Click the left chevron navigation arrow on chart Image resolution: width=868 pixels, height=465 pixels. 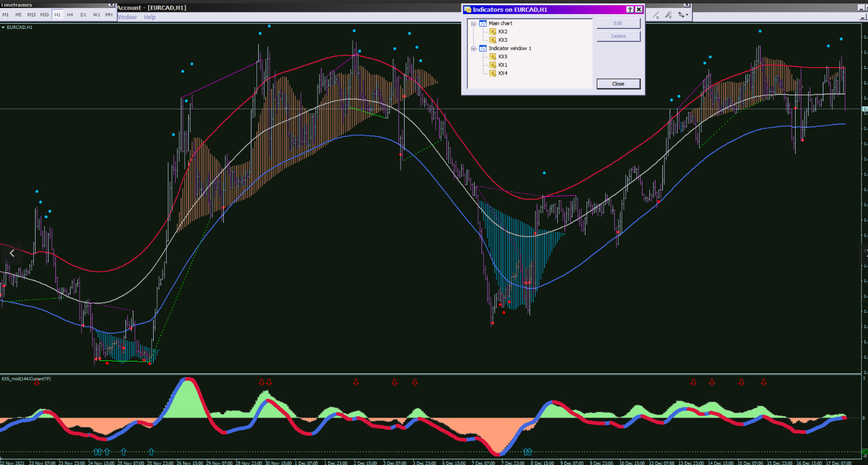point(12,253)
